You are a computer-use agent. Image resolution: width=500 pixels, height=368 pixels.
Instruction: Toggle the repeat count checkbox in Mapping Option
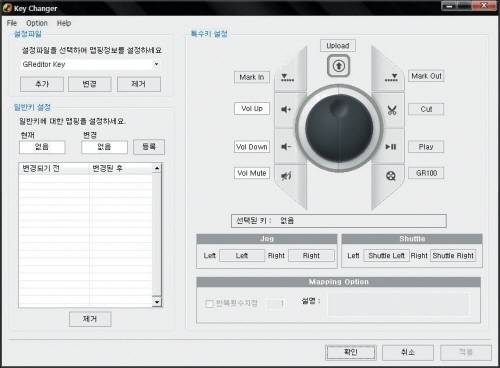click(x=209, y=303)
